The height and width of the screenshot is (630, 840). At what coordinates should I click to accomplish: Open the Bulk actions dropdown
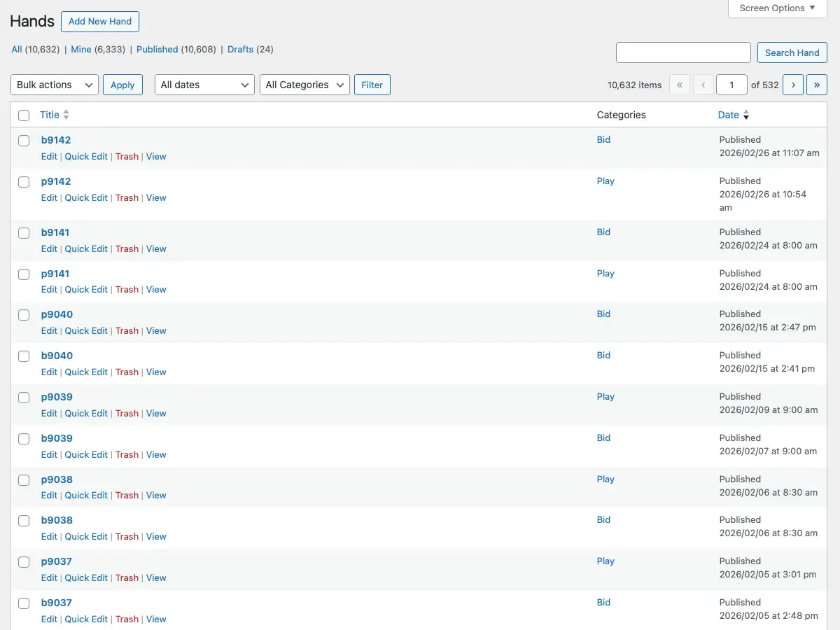coord(53,84)
